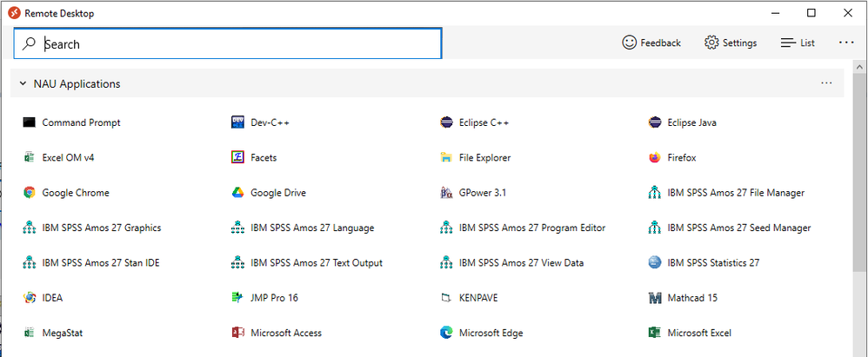Open the Microsoft Access icon
The image size is (868, 357).
(x=237, y=333)
